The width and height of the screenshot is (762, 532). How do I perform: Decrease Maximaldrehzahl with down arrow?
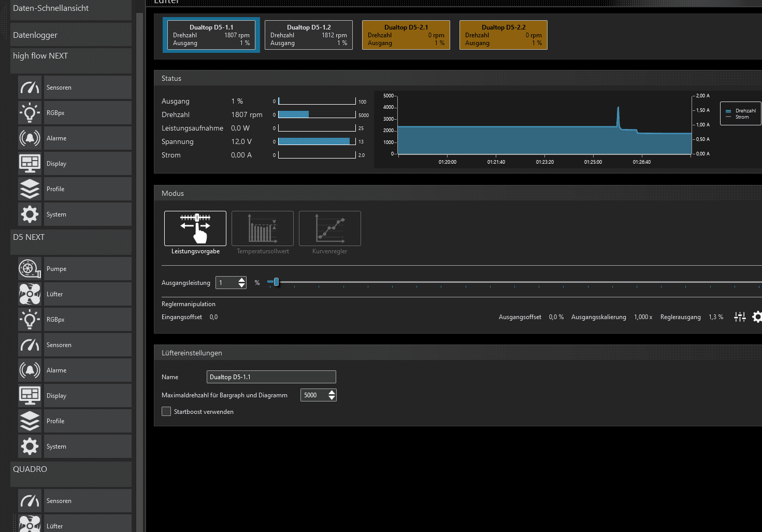tap(332, 398)
